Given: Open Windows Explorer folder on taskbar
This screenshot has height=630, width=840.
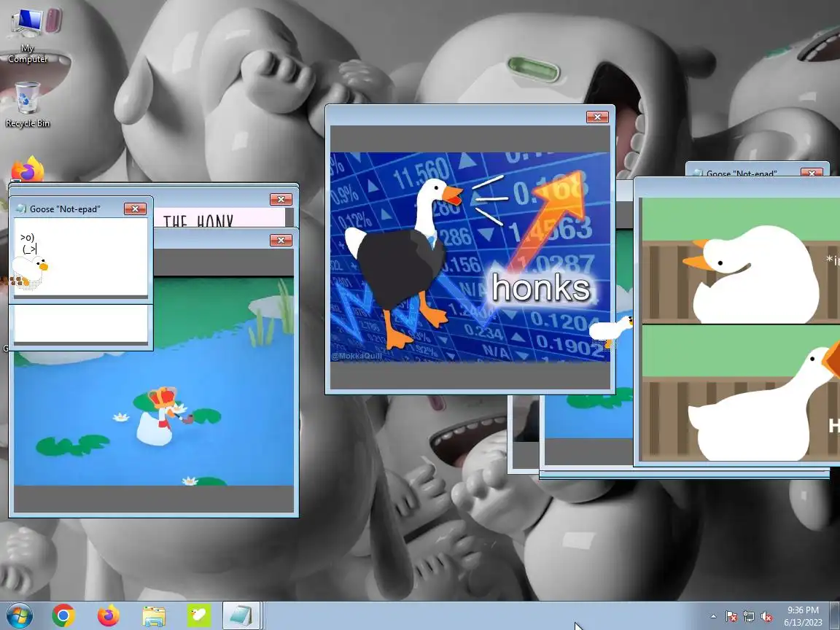Looking at the screenshot, I should point(154,616).
